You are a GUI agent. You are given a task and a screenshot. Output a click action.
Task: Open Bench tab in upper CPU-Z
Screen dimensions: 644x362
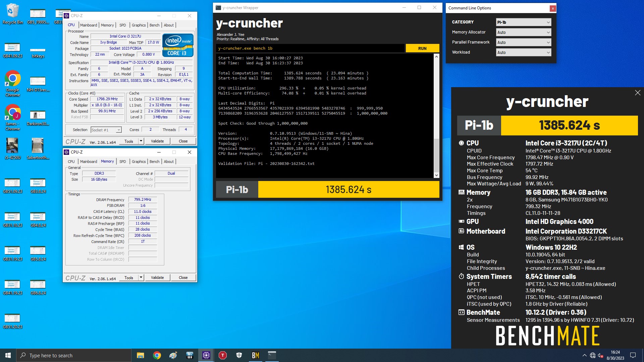(154, 25)
